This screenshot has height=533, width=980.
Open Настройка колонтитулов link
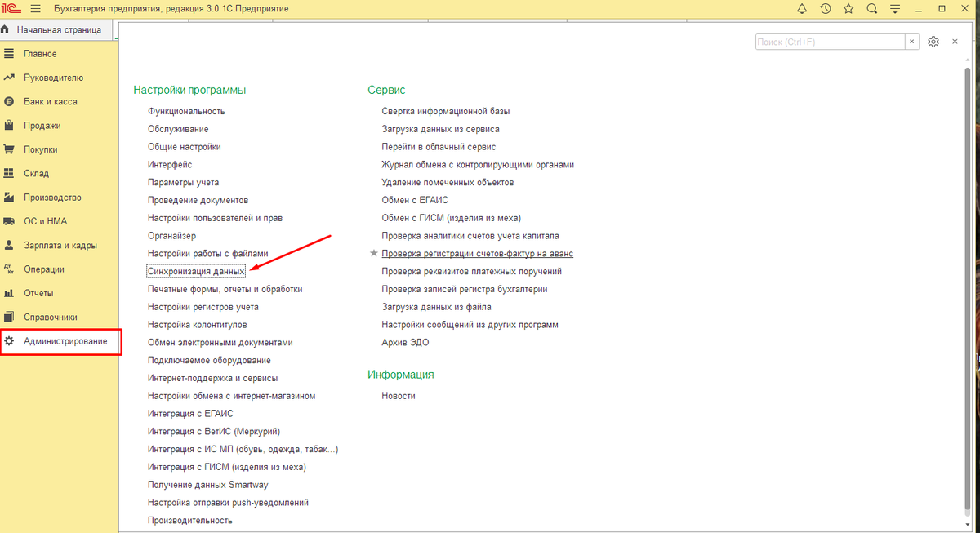pyautogui.click(x=198, y=325)
